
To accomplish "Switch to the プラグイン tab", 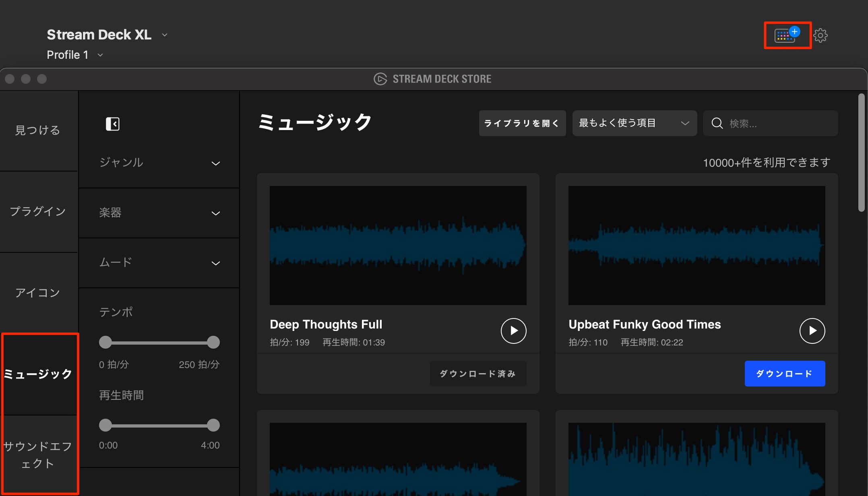I will (38, 212).
